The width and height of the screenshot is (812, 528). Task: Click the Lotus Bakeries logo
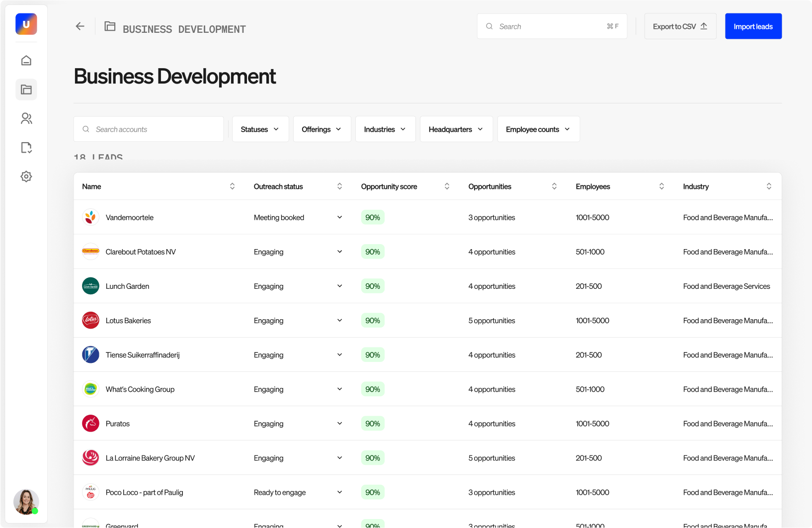(x=90, y=320)
